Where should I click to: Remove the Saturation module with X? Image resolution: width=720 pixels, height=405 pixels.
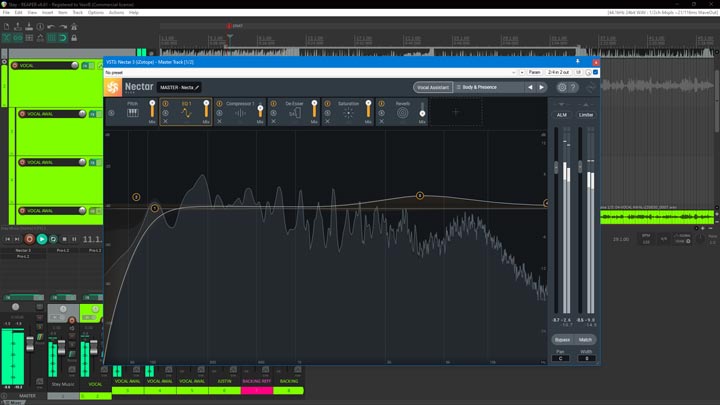pyautogui.click(x=327, y=121)
